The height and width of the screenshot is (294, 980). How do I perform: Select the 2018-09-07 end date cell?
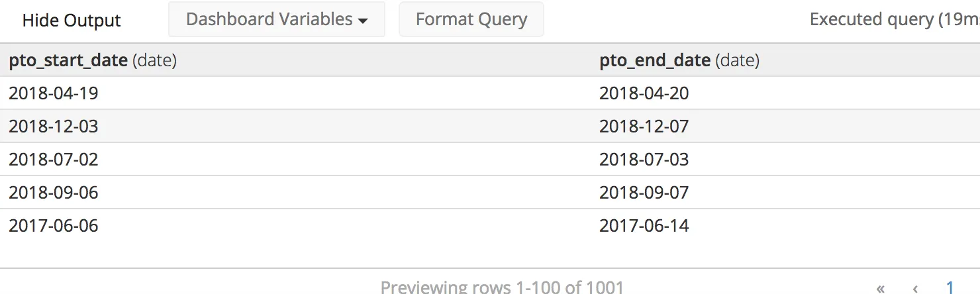coord(644,193)
